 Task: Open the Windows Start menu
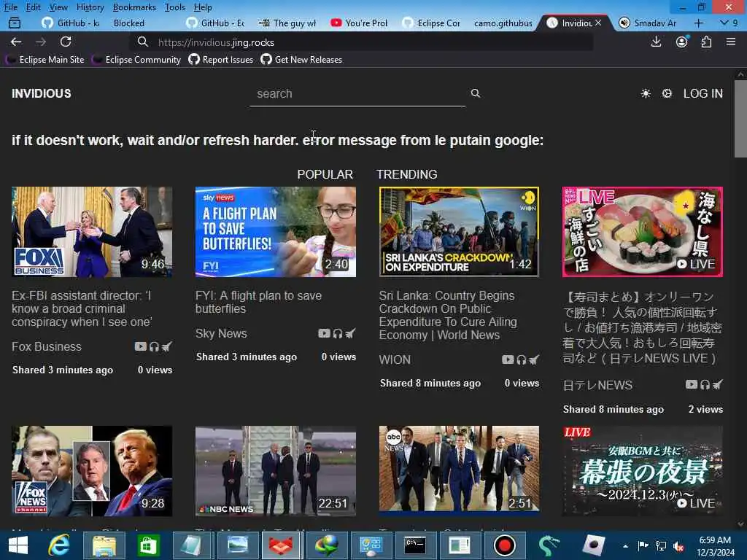(x=18, y=545)
